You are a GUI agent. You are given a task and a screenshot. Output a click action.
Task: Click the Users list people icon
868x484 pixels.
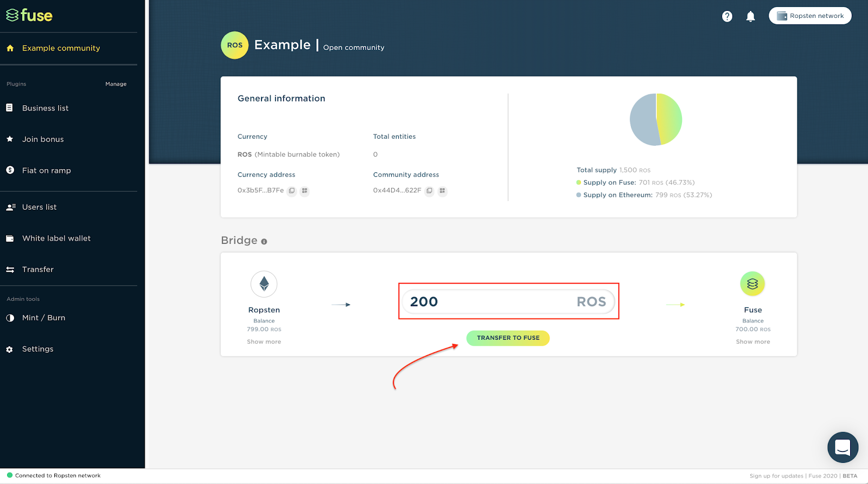point(10,207)
